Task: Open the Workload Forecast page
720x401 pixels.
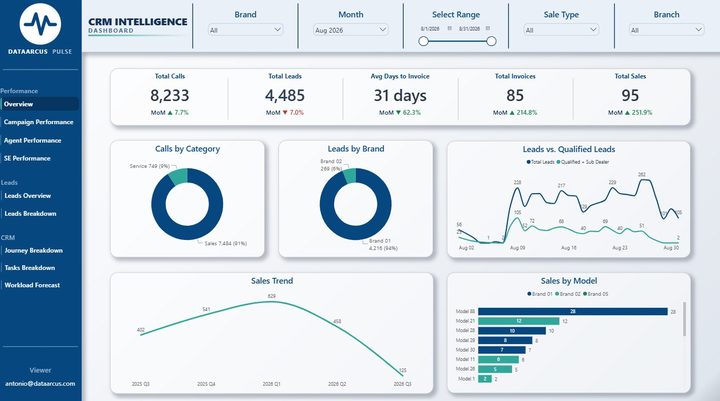Action: (32, 285)
